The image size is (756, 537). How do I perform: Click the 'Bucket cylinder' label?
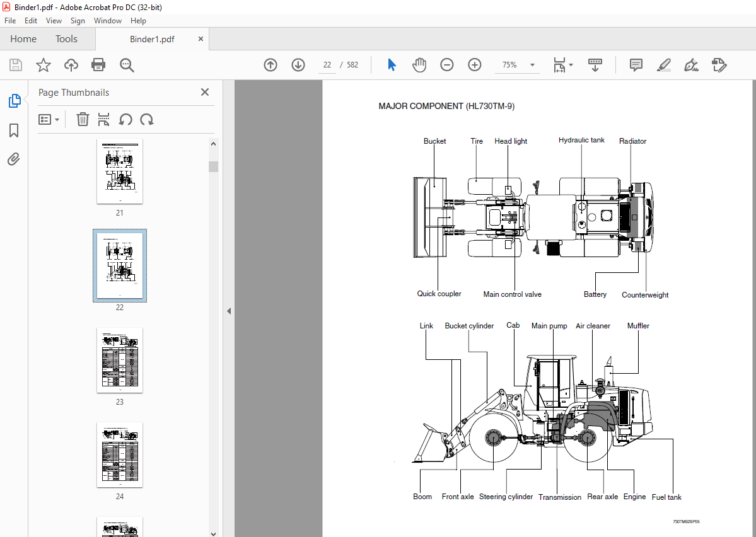[469, 326]
